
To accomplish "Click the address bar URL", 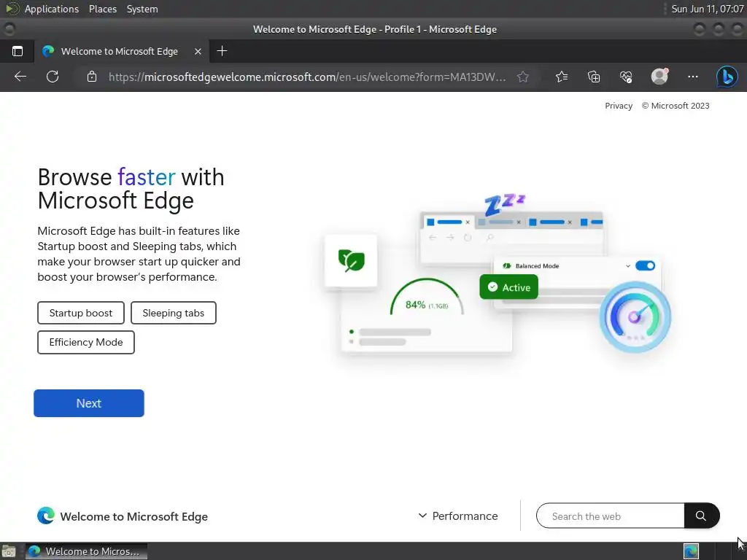I will (307, 77).
